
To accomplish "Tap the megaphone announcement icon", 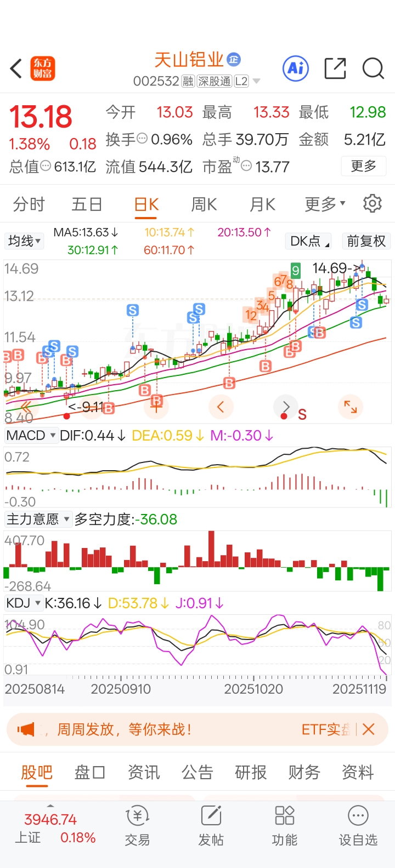I will 26,729.
